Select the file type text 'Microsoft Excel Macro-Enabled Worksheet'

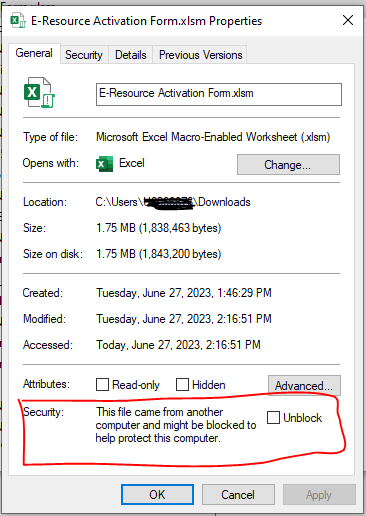(197, 137)
